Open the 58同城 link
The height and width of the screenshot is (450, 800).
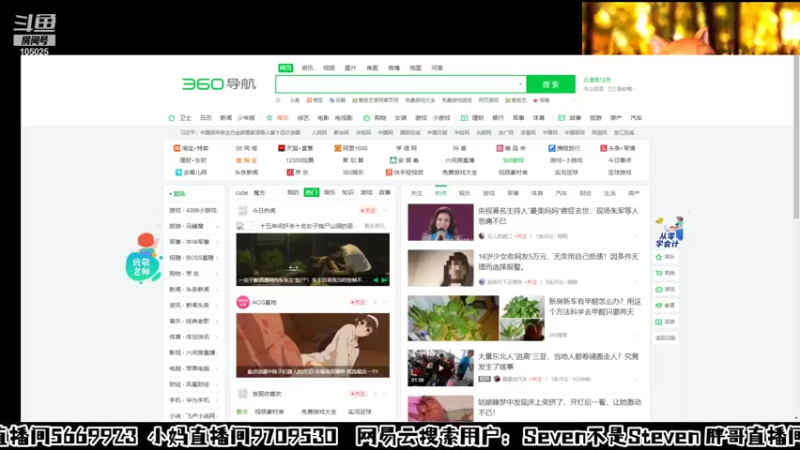click(x=246, y=148)
